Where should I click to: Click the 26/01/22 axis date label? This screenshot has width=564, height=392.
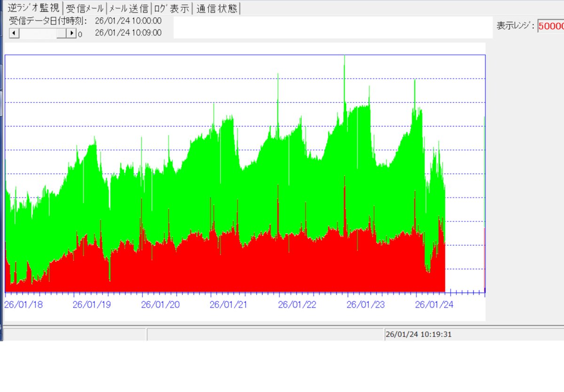coord(297,305)
